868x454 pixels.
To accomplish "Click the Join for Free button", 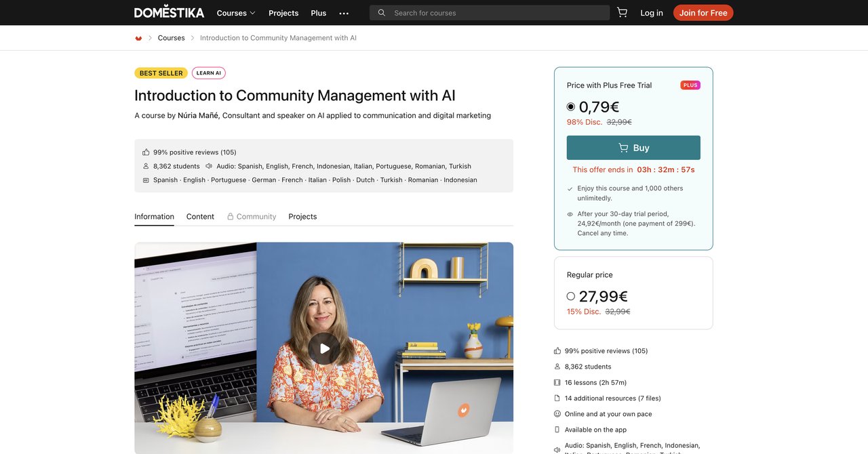I will click(703, 13).
